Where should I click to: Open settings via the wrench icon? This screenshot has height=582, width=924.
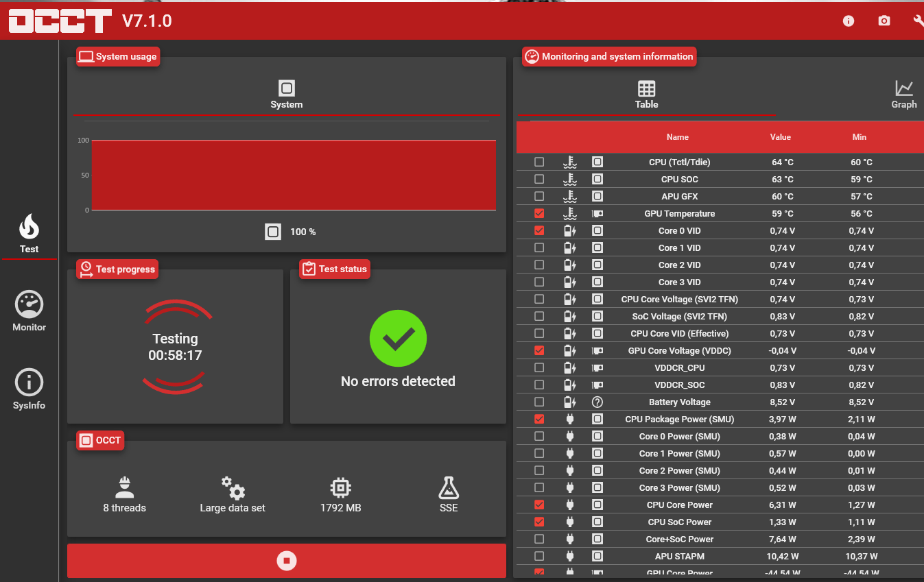(x=919, y=21)
